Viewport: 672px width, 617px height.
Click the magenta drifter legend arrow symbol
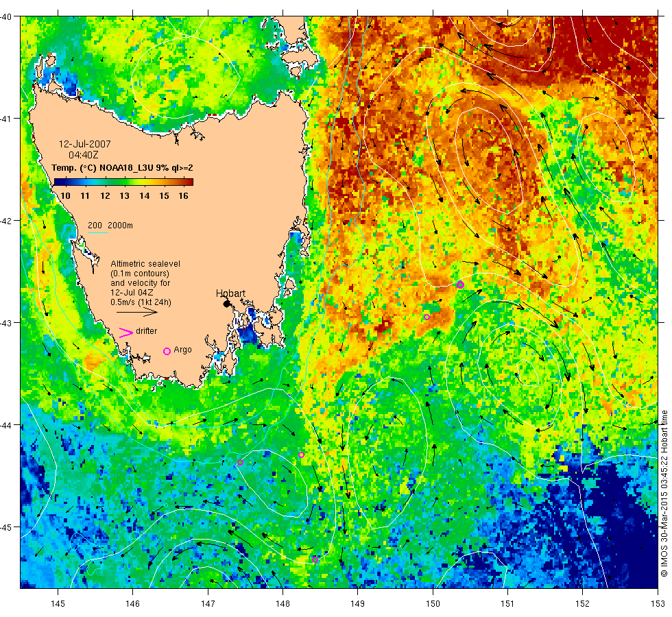pos(126,332)
